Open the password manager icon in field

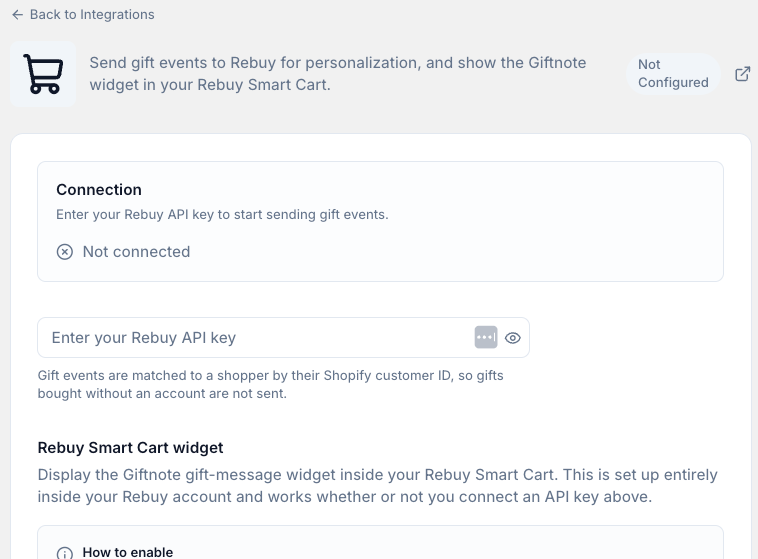tap(486, 337)
